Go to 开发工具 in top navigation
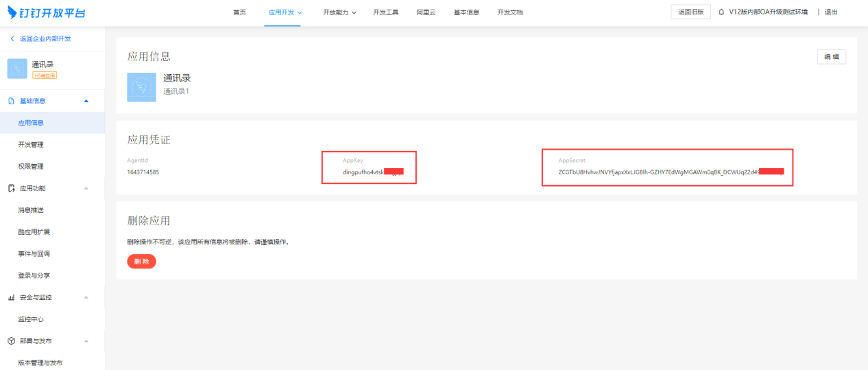Viewport: 868px width, 370px height. [385, 12]
